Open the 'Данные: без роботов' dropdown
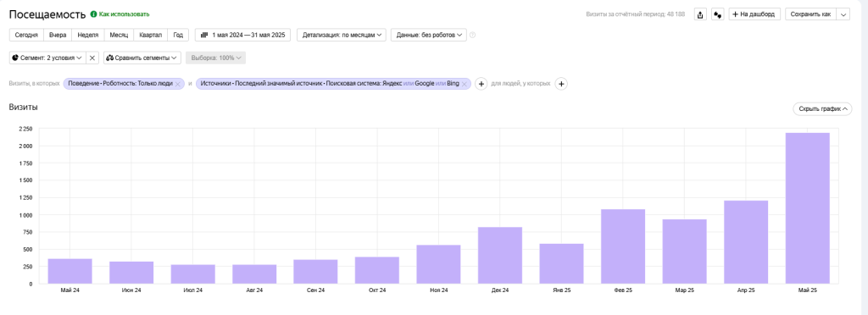Screen dimensions: 868x315 coord(429,35)
